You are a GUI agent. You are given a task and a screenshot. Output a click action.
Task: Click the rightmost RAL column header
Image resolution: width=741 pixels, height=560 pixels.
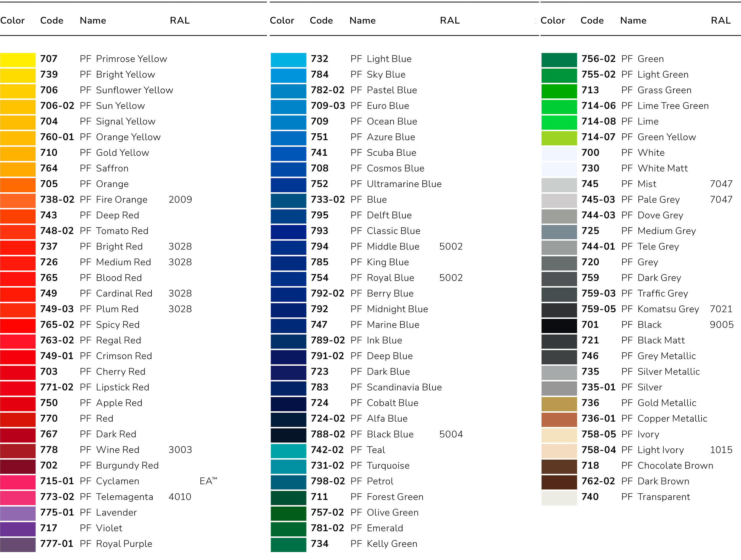721,20
